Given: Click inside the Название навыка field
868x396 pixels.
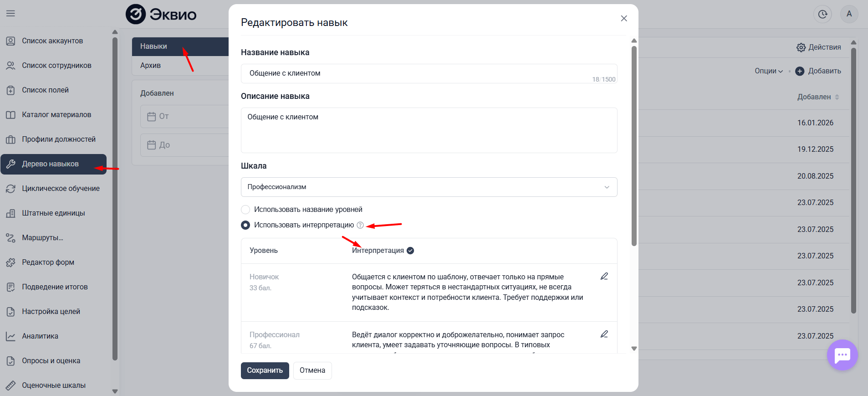Looking at the screenshot, I should pos(428,73).
